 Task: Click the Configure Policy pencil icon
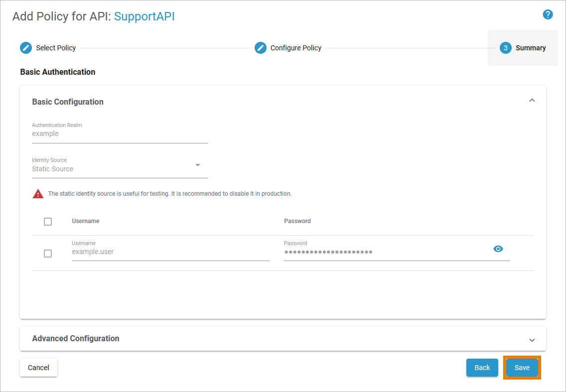tap(261, 48)
